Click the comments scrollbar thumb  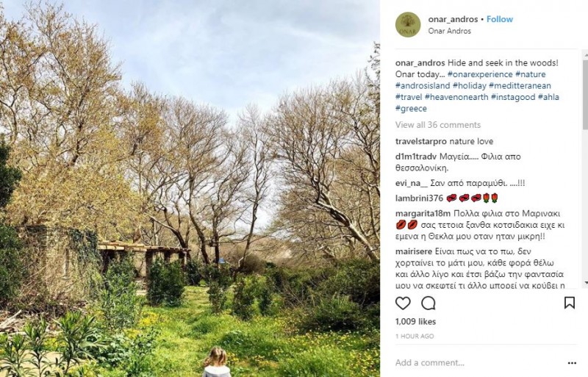click(585, 95)
